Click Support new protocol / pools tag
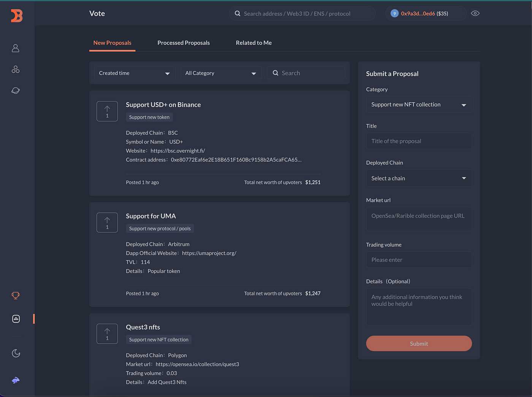The height and width of the screenshot is (397, 532). pyautogui.click(x=160, y=229)
